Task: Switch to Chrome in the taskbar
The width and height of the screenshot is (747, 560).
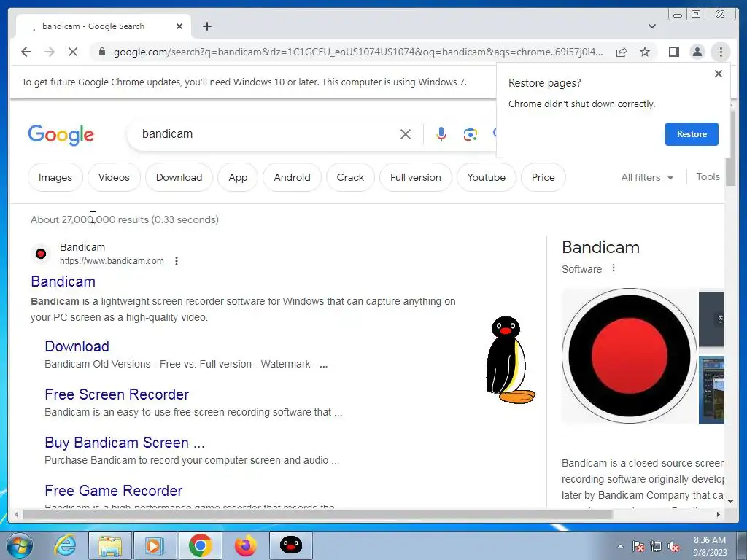Action: [200, 545]
